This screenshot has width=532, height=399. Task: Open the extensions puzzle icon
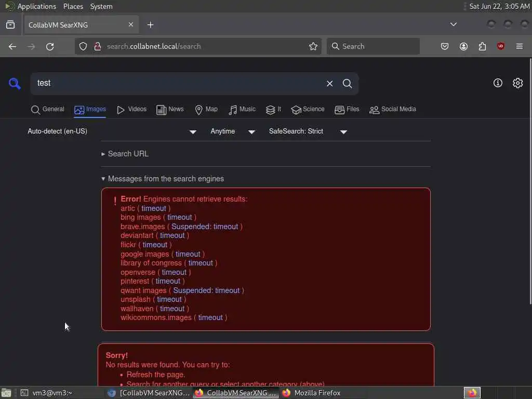[x=482, y=46]
